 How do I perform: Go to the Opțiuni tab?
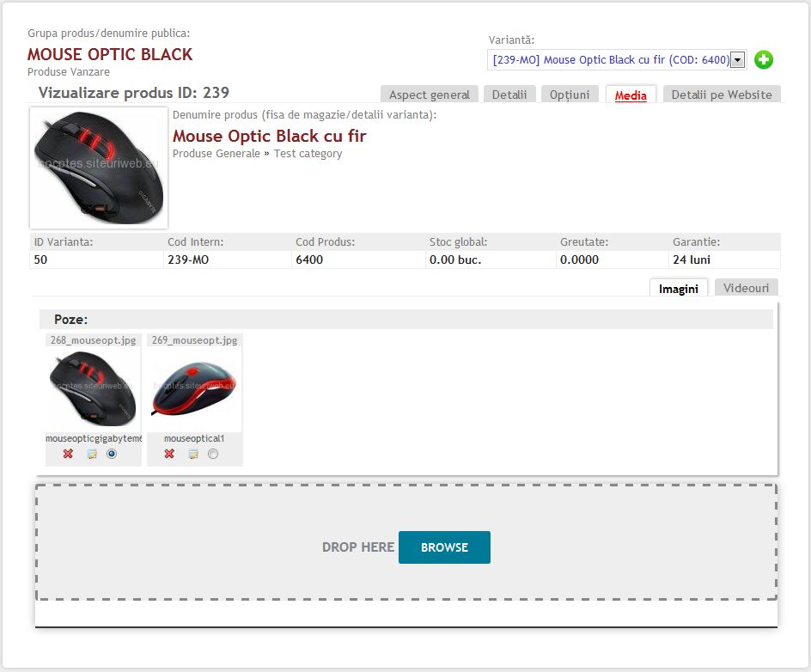[570, 95]
